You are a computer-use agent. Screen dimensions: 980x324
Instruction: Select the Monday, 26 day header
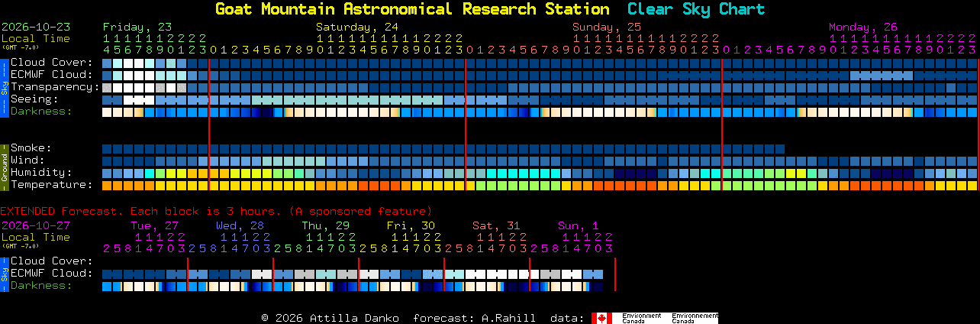(863, 27)
